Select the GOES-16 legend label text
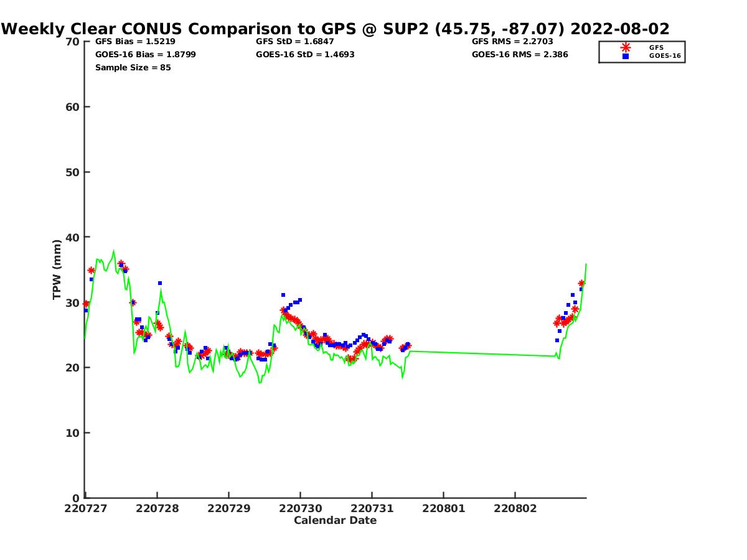 pyautogui.click(x=664, y=56)
